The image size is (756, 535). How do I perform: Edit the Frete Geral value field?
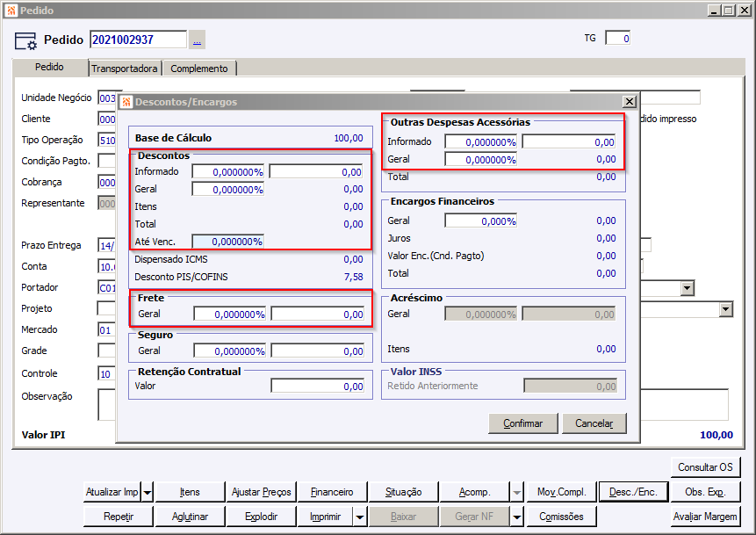(318, 314)
